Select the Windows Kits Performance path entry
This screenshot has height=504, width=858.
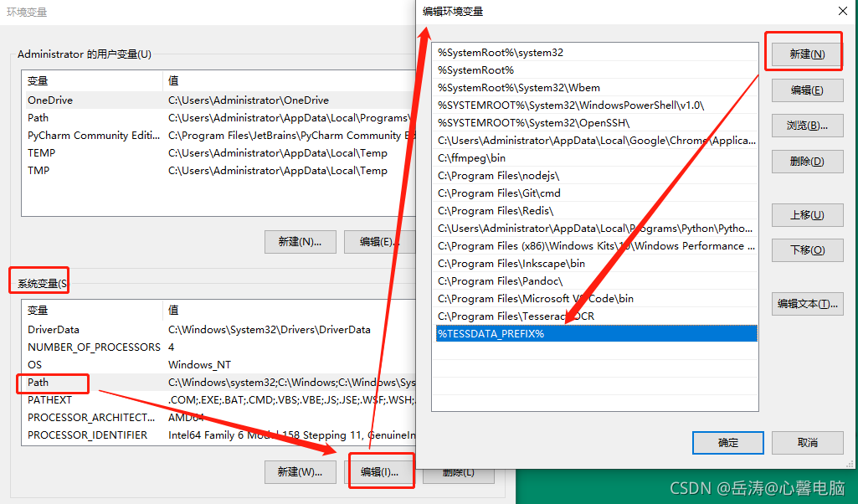point(597,245)
